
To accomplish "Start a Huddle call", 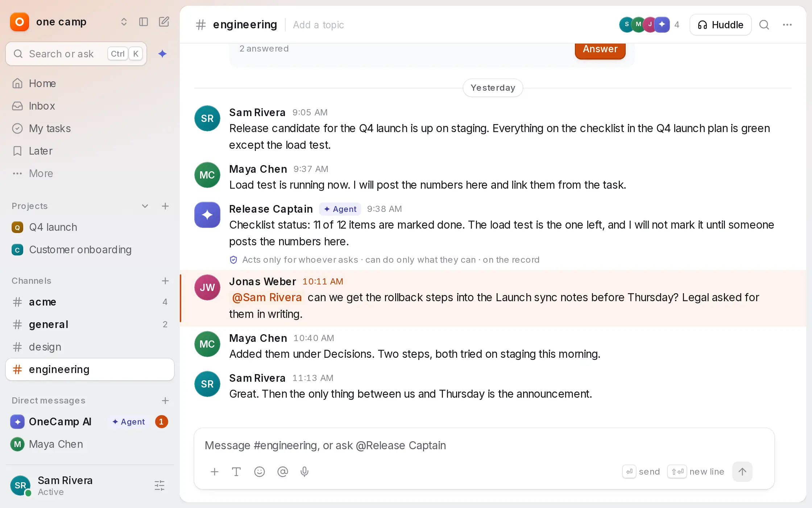I will click(x=720, y=25).
